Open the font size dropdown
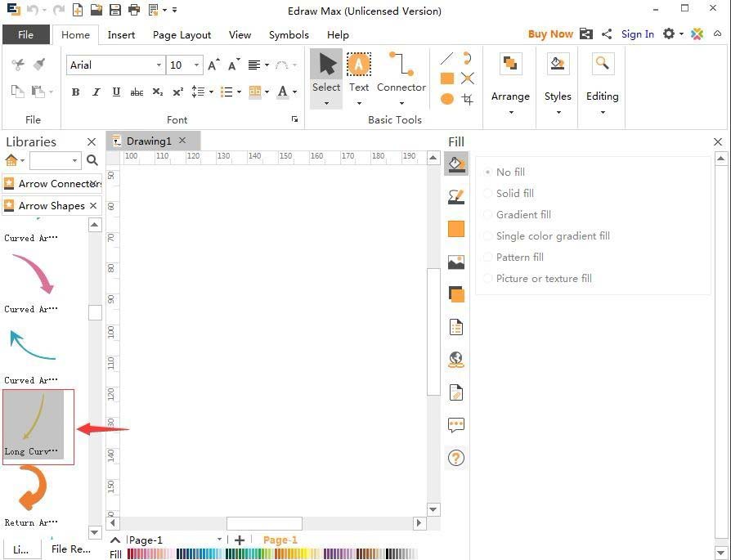This screenshot has height=560, width=731. click(x=196, y=65)
